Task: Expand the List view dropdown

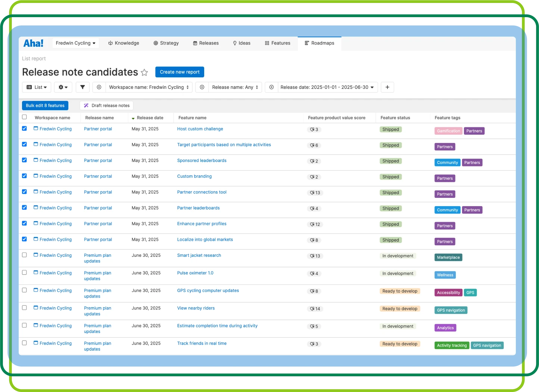Action: (37, 87)
